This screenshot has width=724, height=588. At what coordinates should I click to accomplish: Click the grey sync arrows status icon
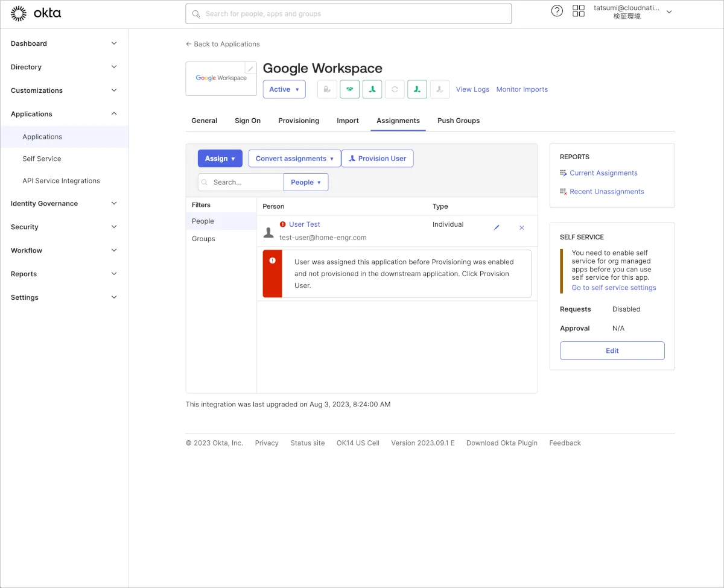[x=395, y=89]
